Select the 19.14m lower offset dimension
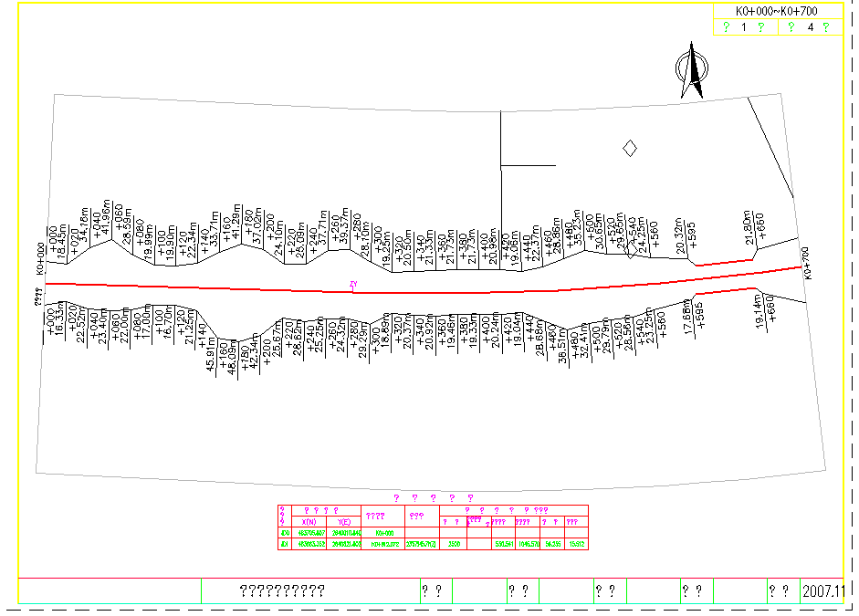859x616 pixels. tap(759, 310)
